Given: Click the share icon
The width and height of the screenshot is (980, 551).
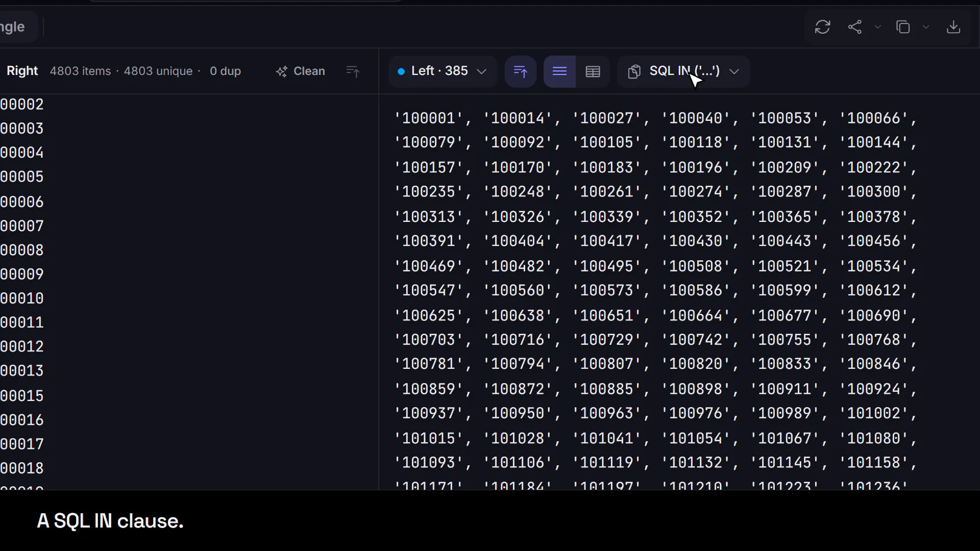Looking at the screenshot, I should click(x=855, y=27).
